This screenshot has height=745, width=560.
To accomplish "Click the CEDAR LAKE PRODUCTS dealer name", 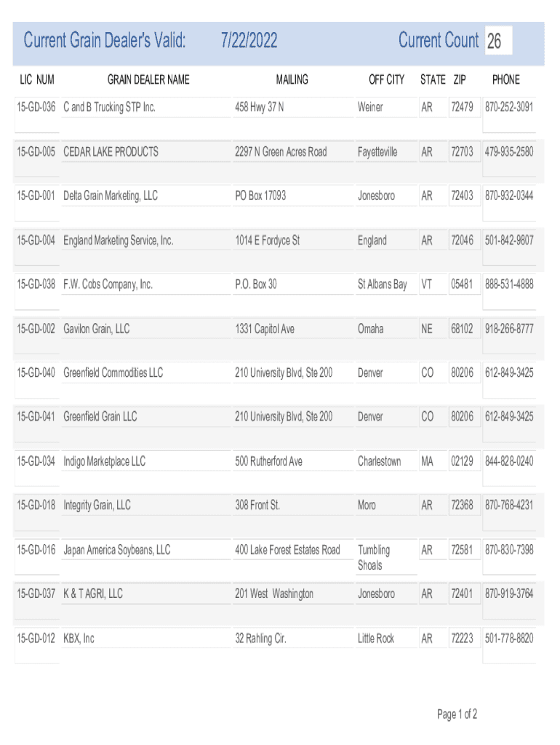I will coord(111,152).
